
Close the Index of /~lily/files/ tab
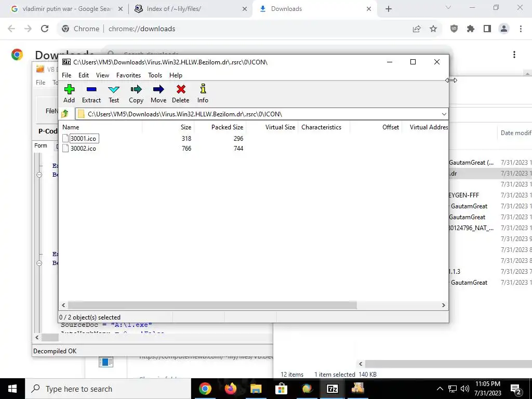(x=245, y=9)
